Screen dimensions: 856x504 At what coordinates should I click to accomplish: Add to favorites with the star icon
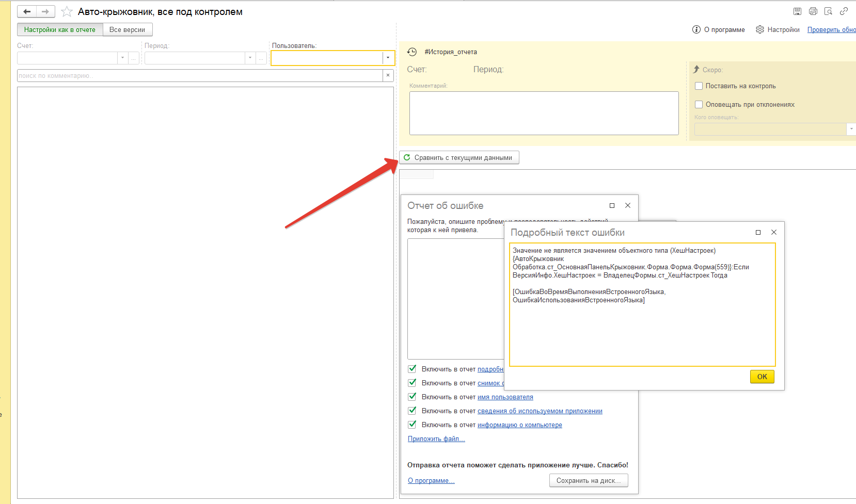point(67,11)
